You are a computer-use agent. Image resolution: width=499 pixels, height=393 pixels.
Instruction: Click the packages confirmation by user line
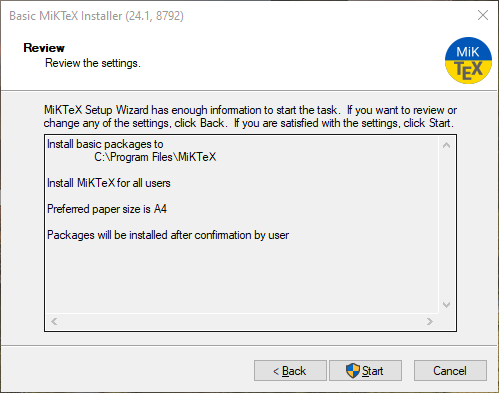168,235
